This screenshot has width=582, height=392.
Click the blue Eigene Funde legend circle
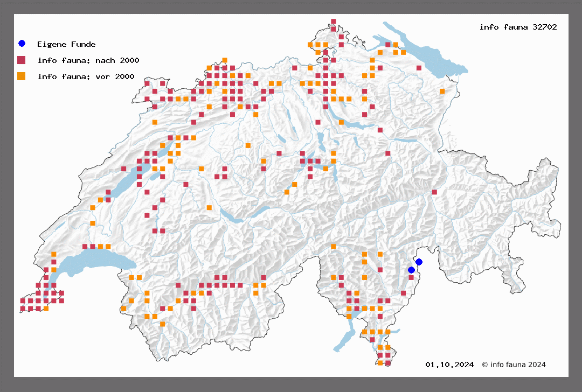pyautogui.click(x=22, y=44)
